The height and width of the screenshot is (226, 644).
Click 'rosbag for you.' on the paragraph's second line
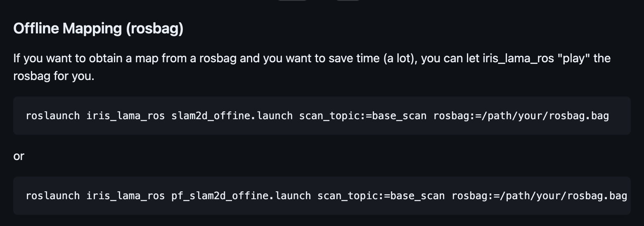(x=54, y=77)
